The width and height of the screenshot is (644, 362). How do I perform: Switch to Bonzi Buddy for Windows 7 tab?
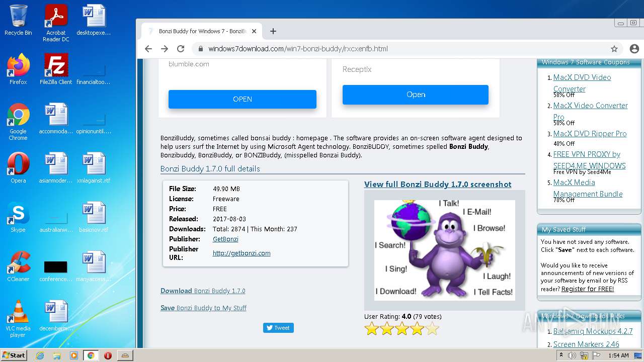click(201, 31)
